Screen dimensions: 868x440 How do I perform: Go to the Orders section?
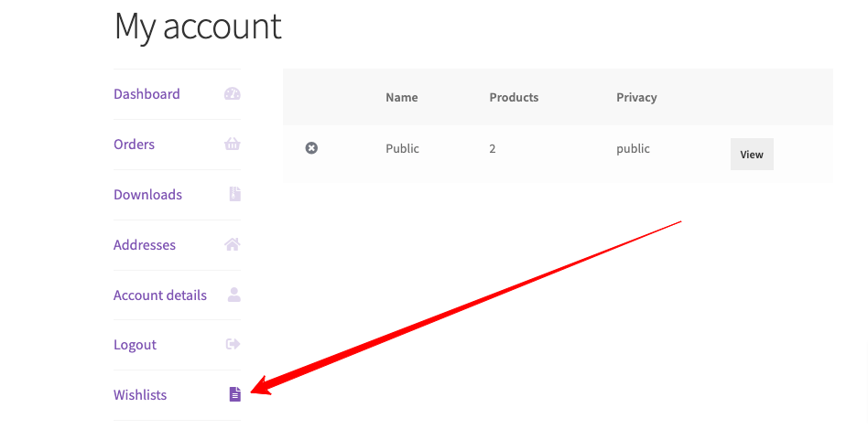134,145
